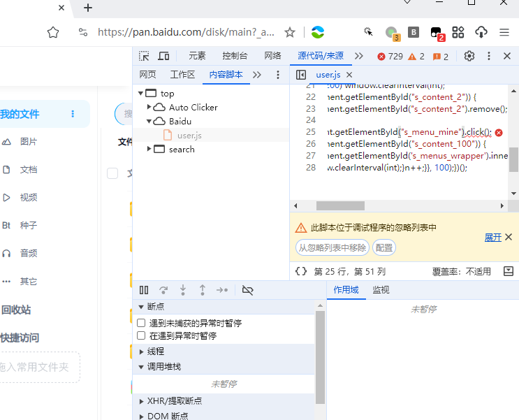Open coverage drawer icon in status bar
519x420 pixels.
coord(509,271)
